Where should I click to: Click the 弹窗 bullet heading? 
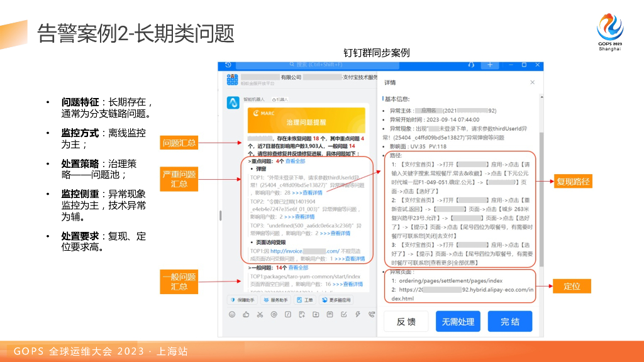[x=261, y=168]
